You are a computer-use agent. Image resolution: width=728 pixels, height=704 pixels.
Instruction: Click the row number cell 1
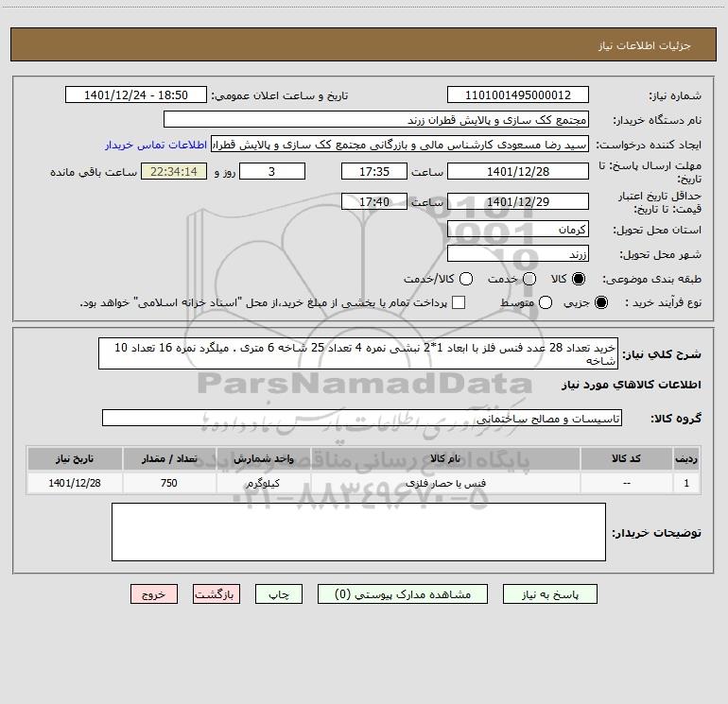click(686, 483)
